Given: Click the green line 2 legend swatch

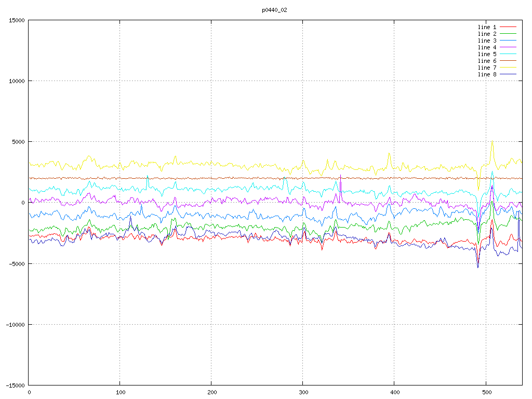Looking at the screenshot, I should (508, 34).
